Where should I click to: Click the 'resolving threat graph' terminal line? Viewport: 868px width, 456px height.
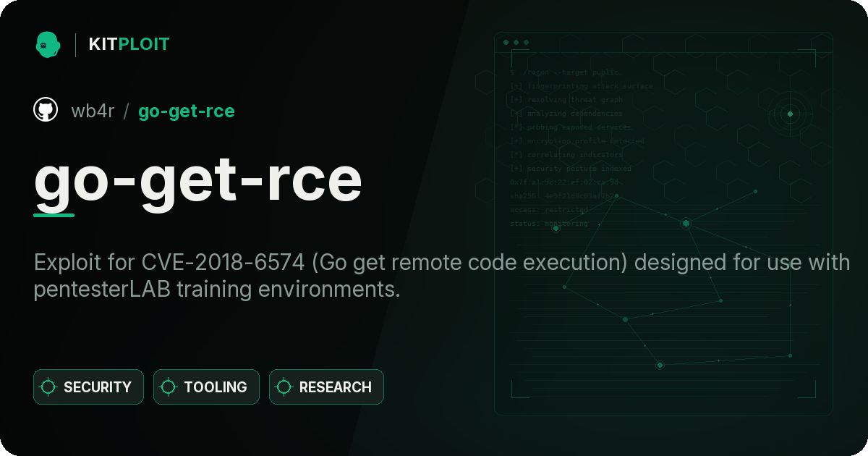(x=566, y=100)
